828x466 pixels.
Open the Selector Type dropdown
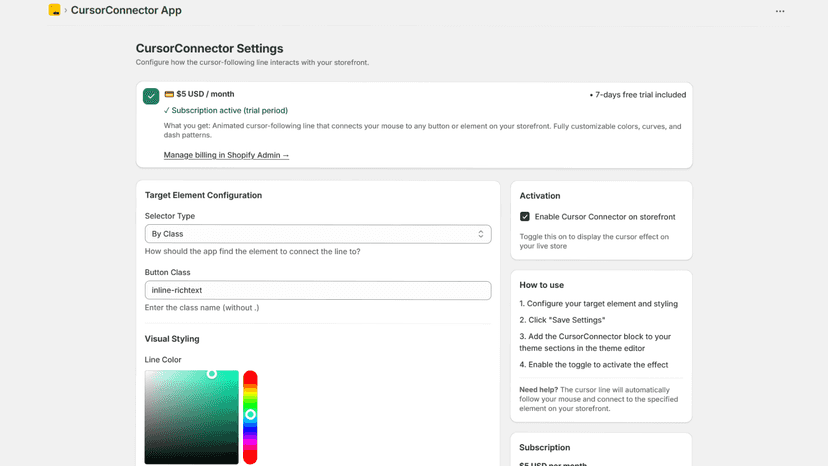318,234
